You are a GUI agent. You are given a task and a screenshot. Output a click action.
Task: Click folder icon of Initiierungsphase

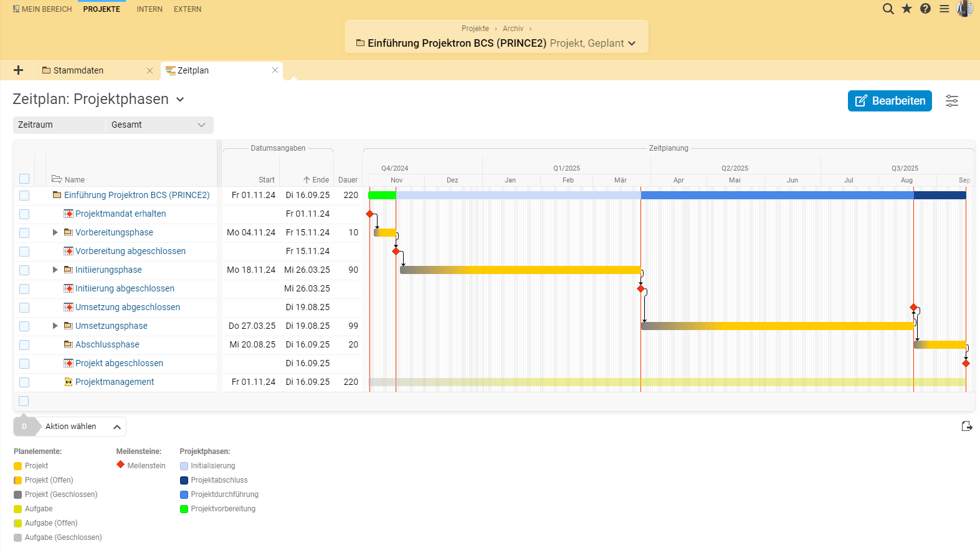pyautogui.click(x=69, y=270)
